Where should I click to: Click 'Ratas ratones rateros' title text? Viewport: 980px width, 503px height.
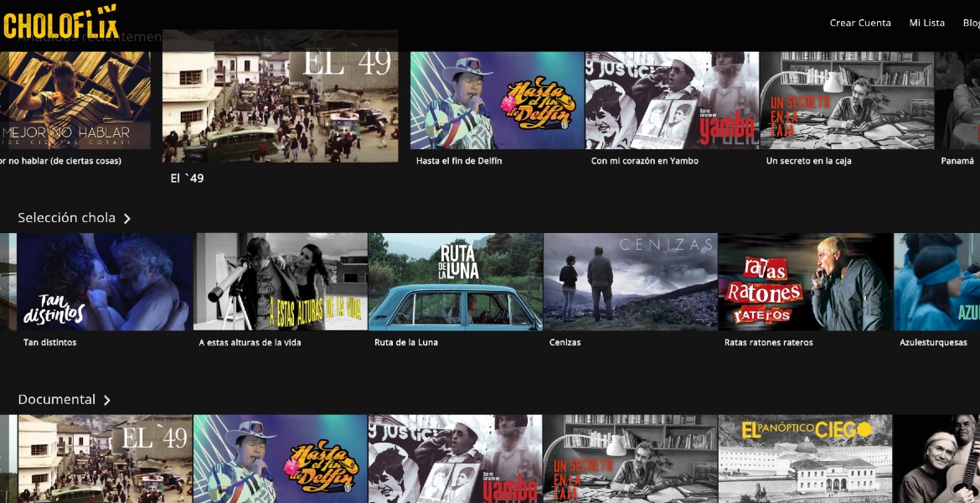coord(769,342)
